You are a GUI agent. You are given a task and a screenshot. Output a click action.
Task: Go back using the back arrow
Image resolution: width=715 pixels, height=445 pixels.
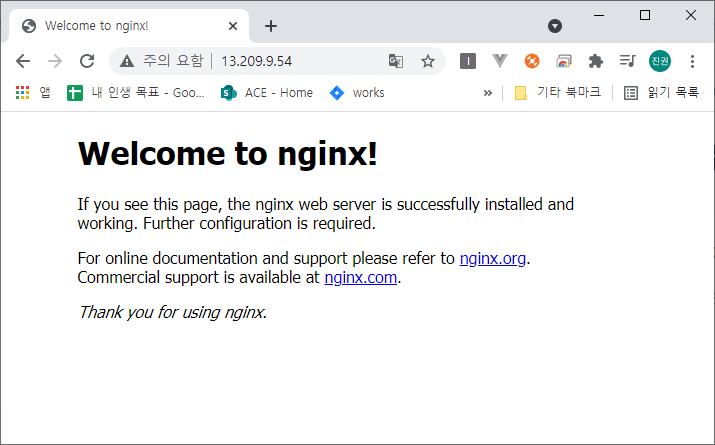[23, 61]
